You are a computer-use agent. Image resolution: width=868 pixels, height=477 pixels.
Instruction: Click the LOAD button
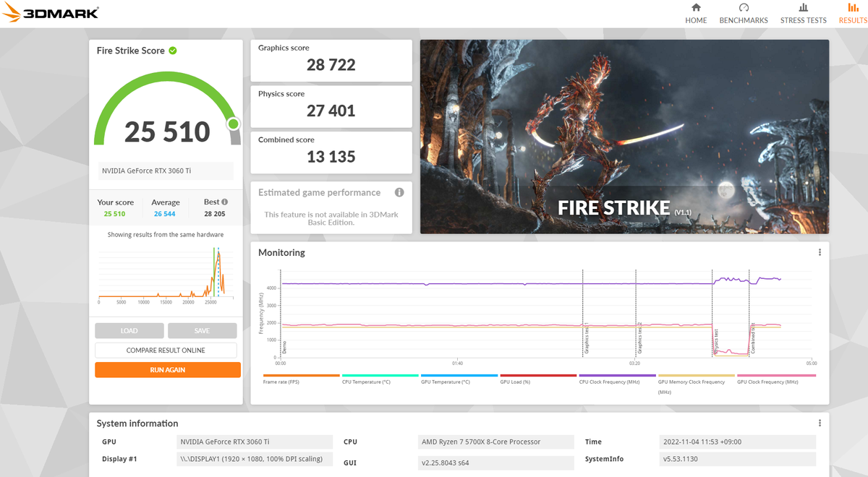129,331
